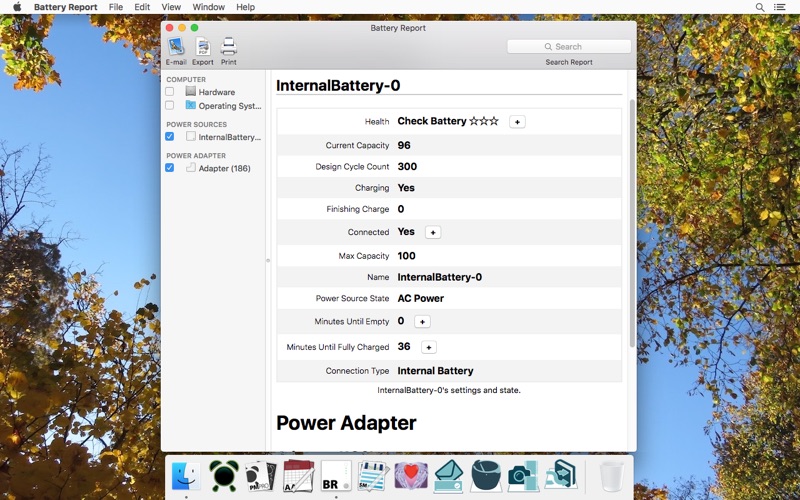Uncheck the Adapter (186) checkbox
The width and height of the screenshot is (800, 500).
(169, 167)
